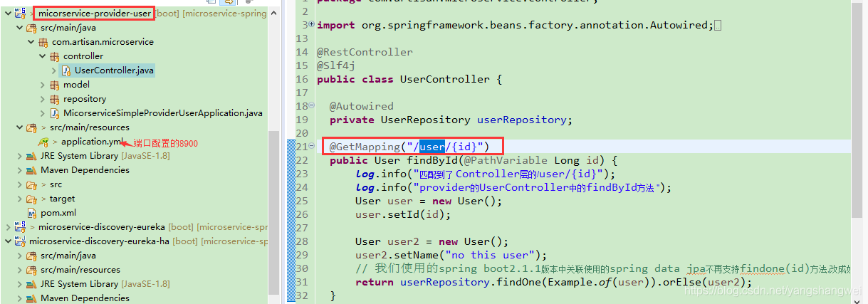Viewport: 868px width, 304px height.
Task: Expand JRE System Library under eureka-ha project
Action: point(19,284)
